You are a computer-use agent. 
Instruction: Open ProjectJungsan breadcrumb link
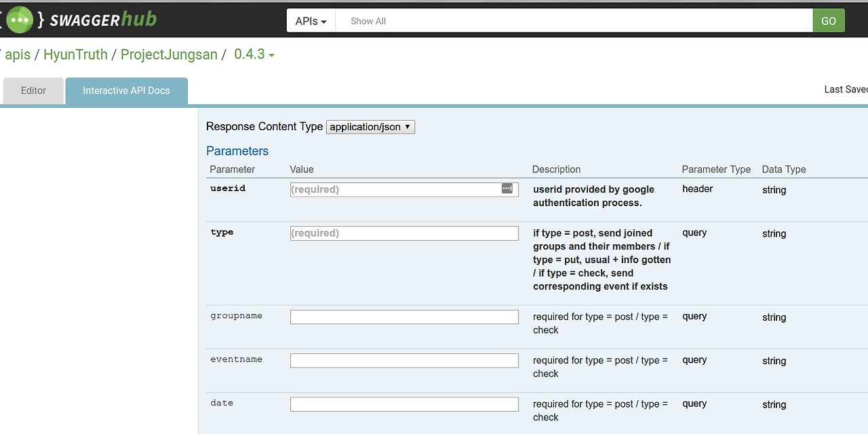click(169, 55)
